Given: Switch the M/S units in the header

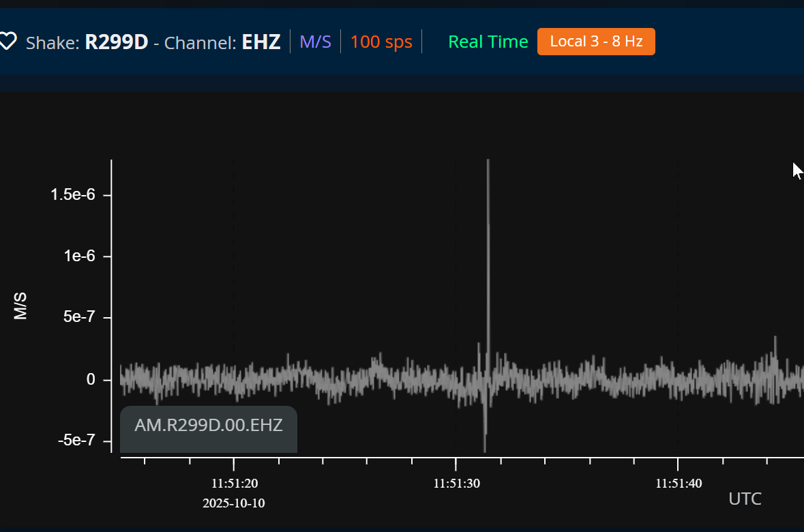Looking at the screenshot, I should pos(315,42).
